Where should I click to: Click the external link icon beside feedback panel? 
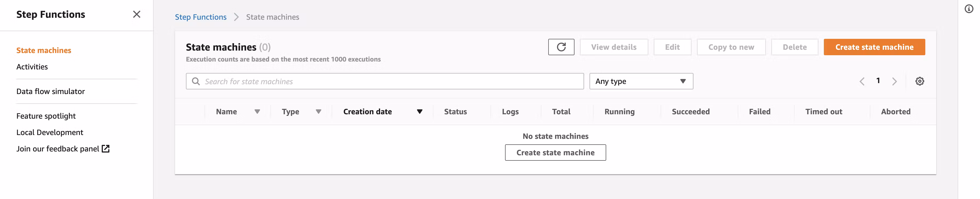click(x=106, y=149)
